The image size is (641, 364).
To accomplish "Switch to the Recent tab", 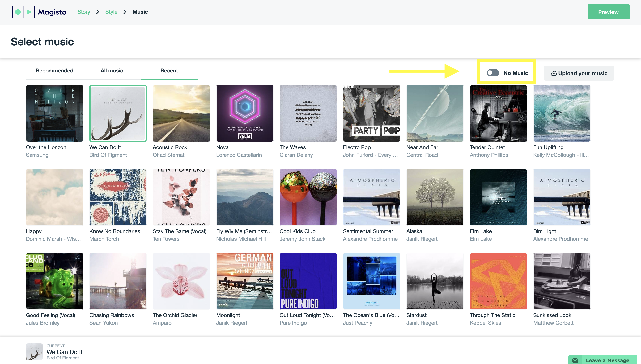I will (x=169, y=71).
